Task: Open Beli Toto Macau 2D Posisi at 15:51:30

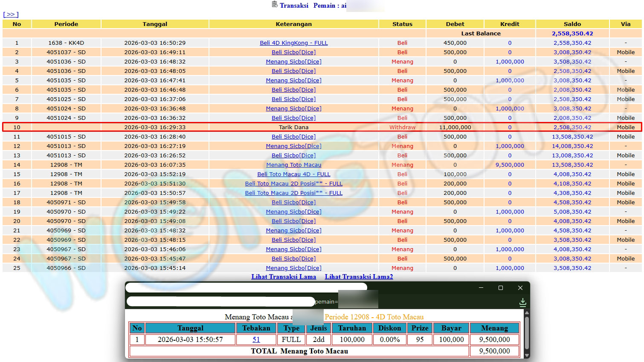Action: (293, 184)
